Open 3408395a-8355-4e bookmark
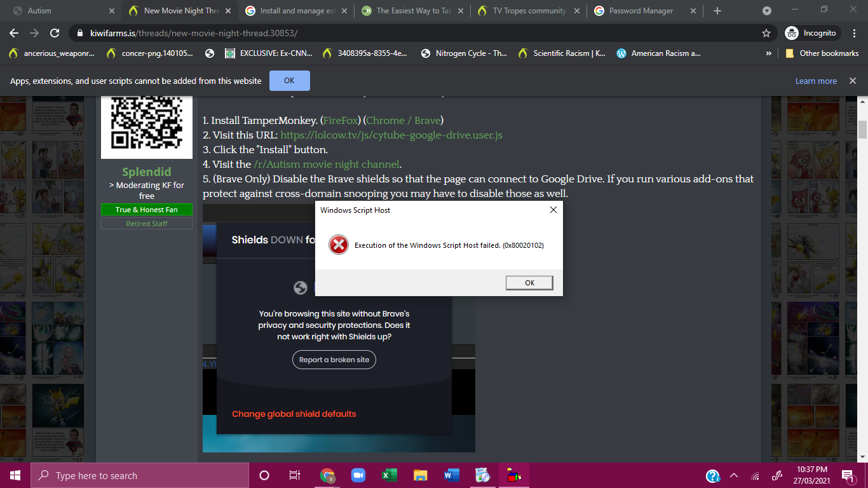This screenshot has height=488, width=868. (x=365, y=53)
